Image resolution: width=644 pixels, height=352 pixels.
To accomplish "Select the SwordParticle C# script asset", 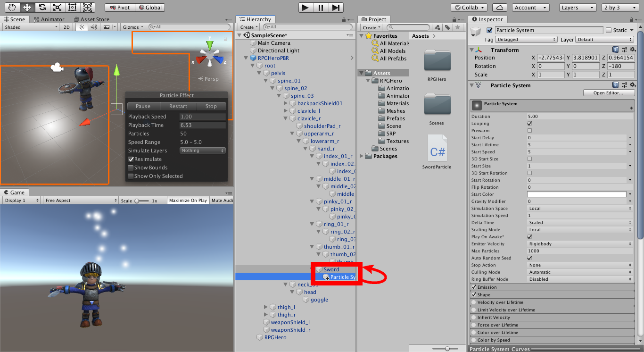I will click(437, 148).
